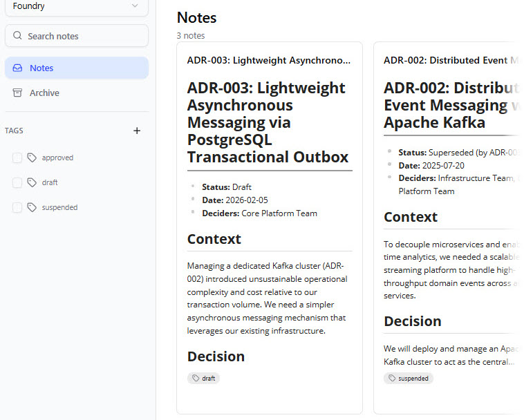Click the Decision heading in ADR-002 card
Screen dimensions: 524x420
point(413,321)
